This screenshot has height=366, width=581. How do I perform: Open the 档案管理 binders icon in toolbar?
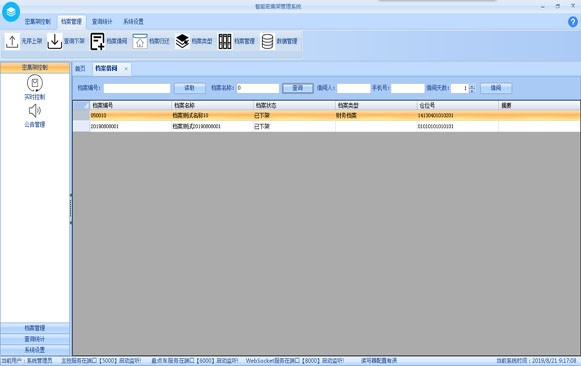click(x=225, y=41)
